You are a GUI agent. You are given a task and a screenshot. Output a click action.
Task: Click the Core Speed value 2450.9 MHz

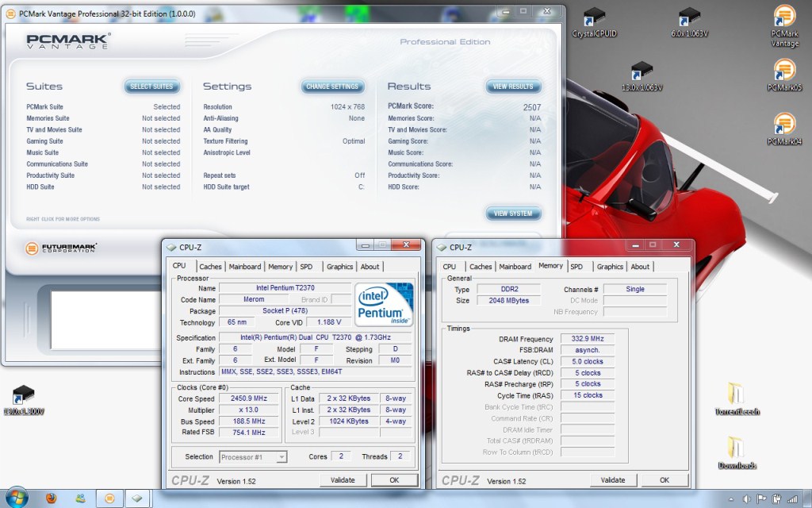pyautogui.click(x=249, y=398)
